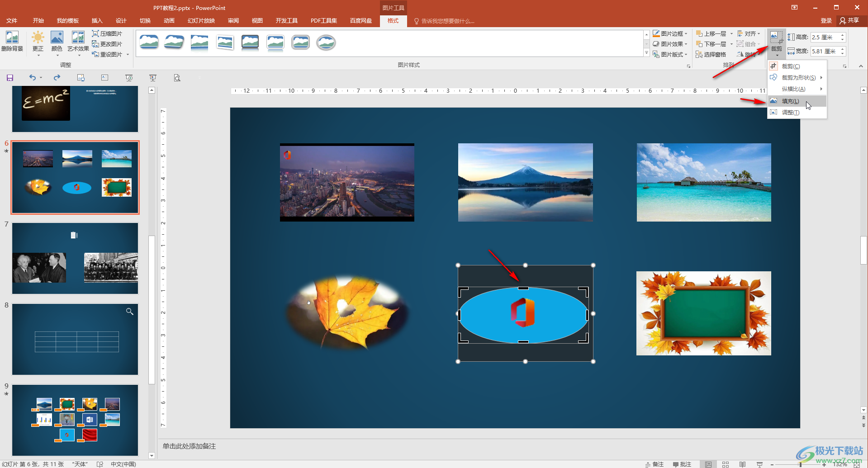The image size is (868, 468).
Task: Click the Save icon in quick access toolbar
Action: (10, 78)
